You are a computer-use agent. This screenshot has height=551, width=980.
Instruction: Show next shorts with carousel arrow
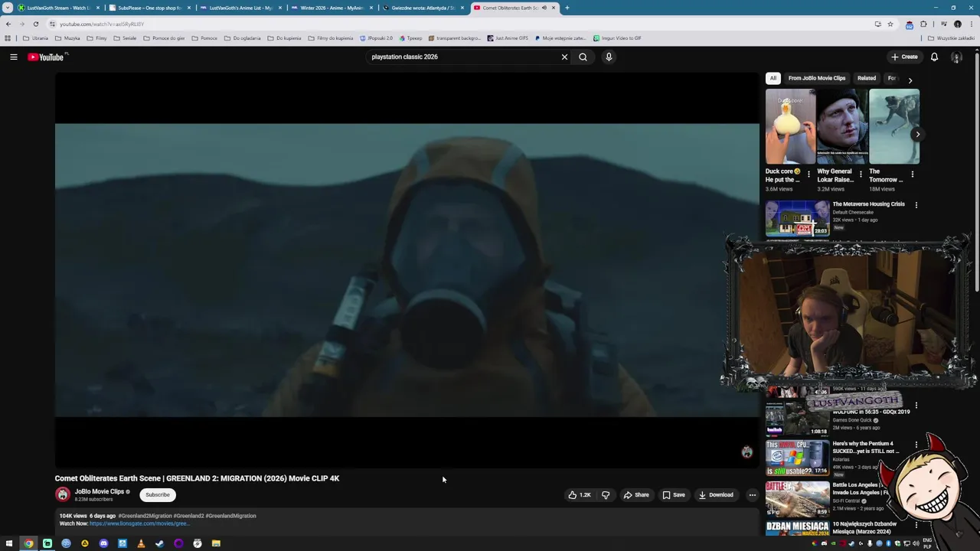[917, 134]
